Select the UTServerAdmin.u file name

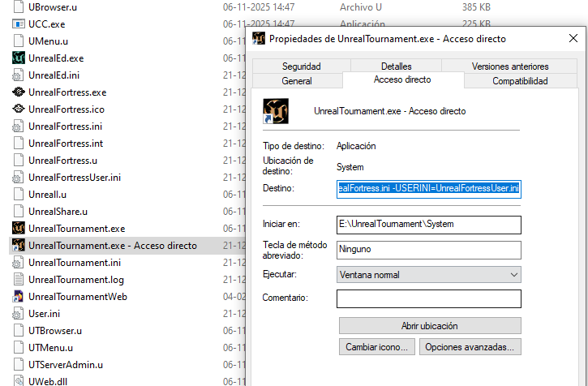click(66, 365)
